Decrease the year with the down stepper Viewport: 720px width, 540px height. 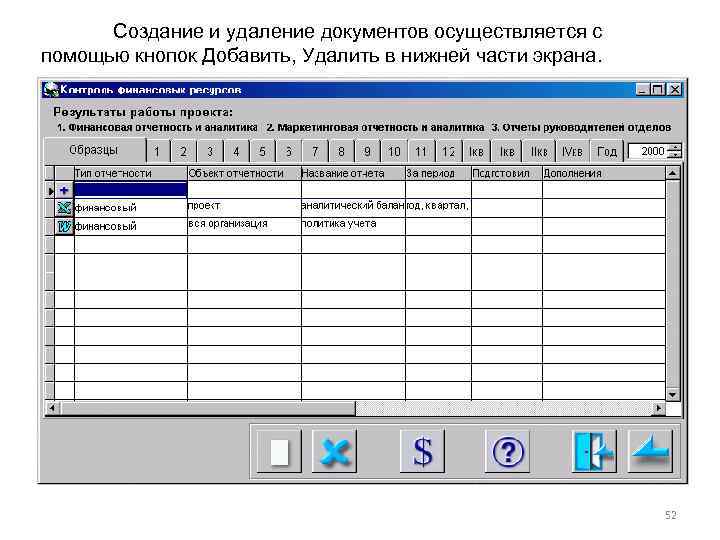tap(675, 155)
